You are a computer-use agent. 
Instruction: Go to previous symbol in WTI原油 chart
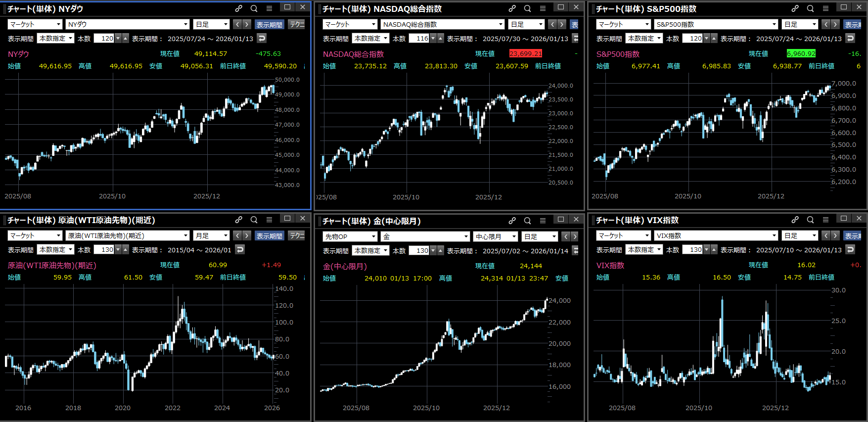pyautogui.click(x=237, y=236)
